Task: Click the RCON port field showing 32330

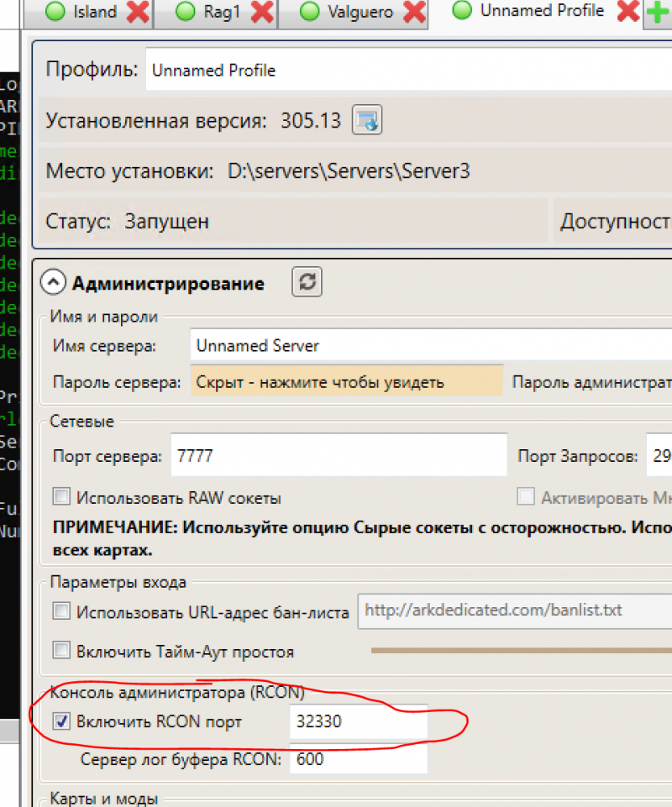Action: (x=358, y=721)
